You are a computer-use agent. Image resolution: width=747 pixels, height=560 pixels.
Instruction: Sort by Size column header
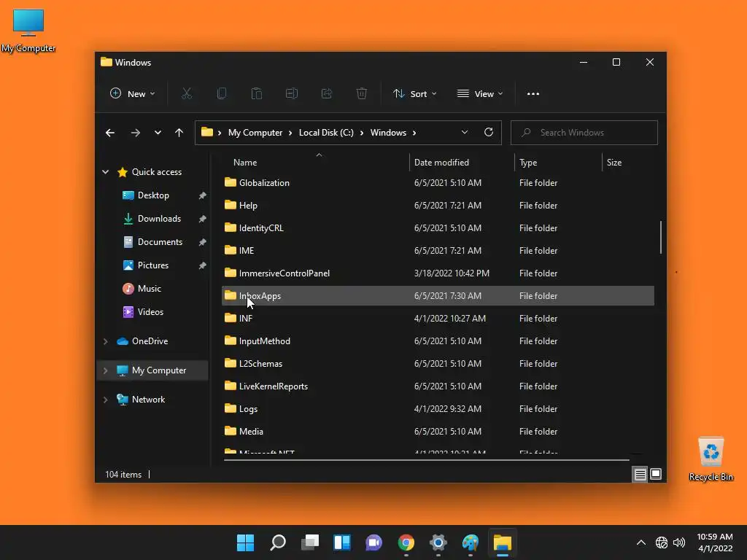coord(614,163)
